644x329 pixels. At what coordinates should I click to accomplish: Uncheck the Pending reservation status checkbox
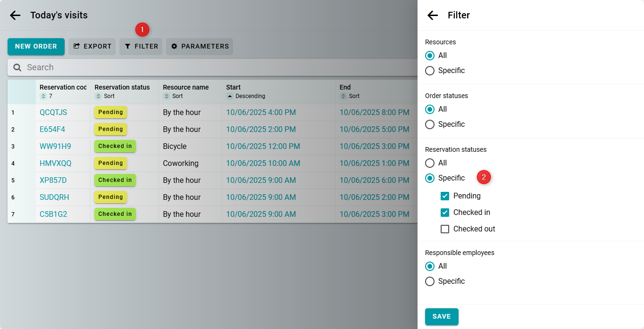pos(445,196)
